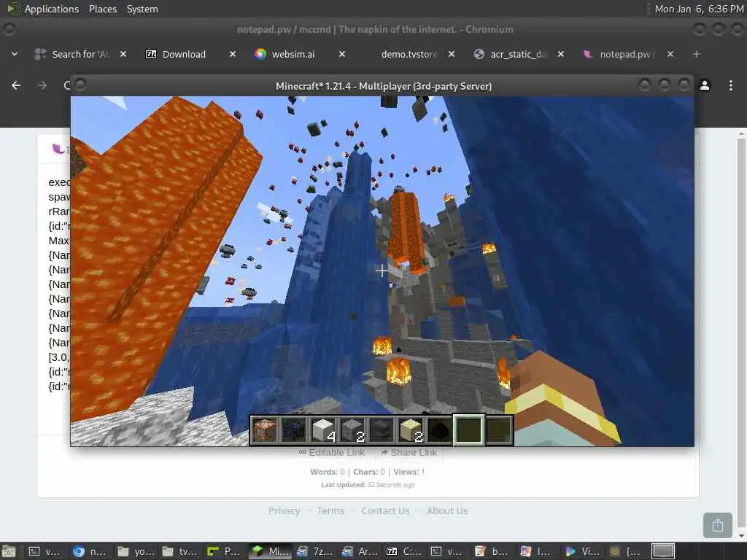
Task: Open the Places menu
Action: 103,9
